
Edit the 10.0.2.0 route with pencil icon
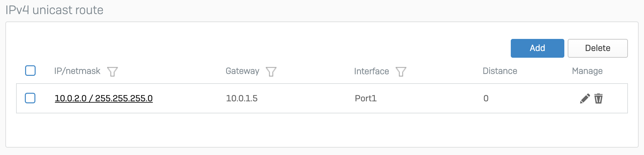tap(585, 99)
